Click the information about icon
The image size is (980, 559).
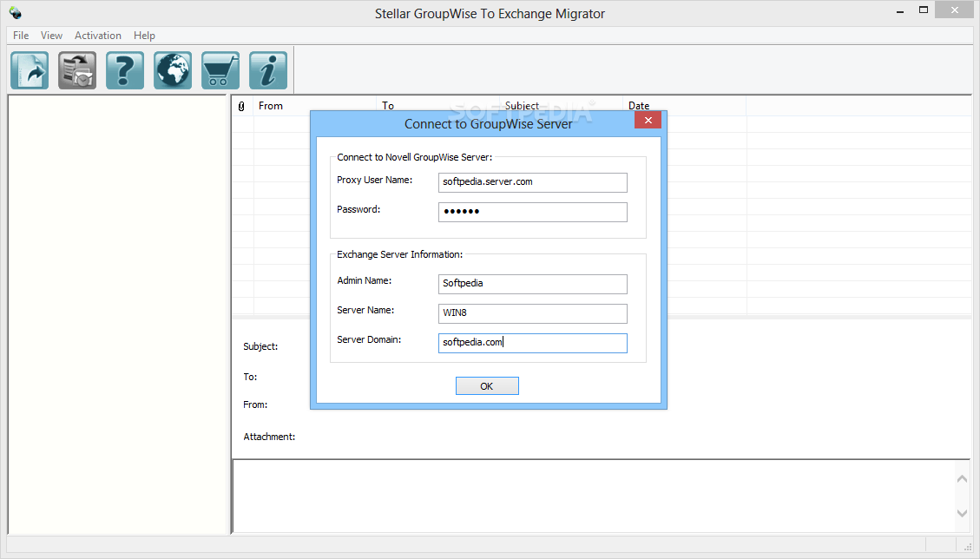click(x=268, y=70)
